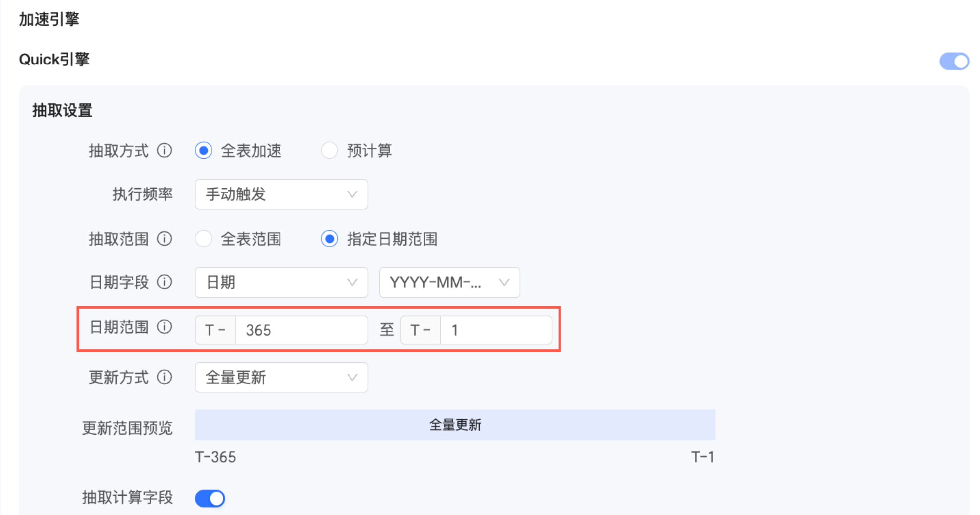The image size is (980, 515).
Task: Click info icon beside 日期范围
Action: coord(164,327)
